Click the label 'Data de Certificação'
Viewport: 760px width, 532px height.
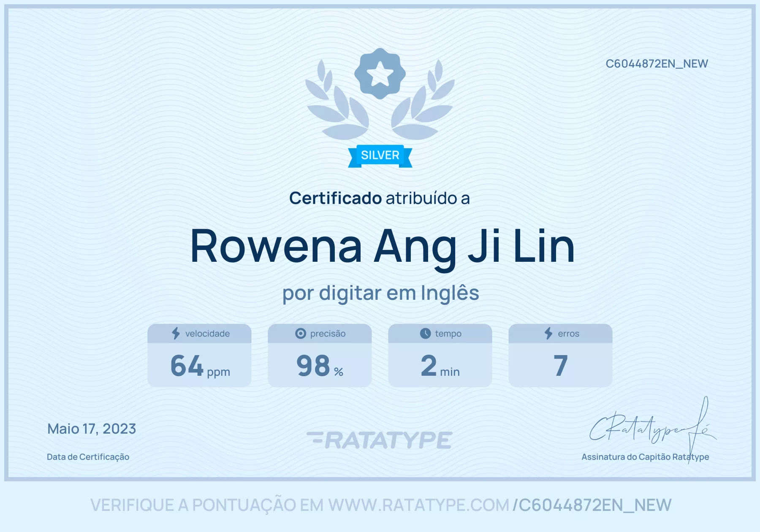[88, 457]
